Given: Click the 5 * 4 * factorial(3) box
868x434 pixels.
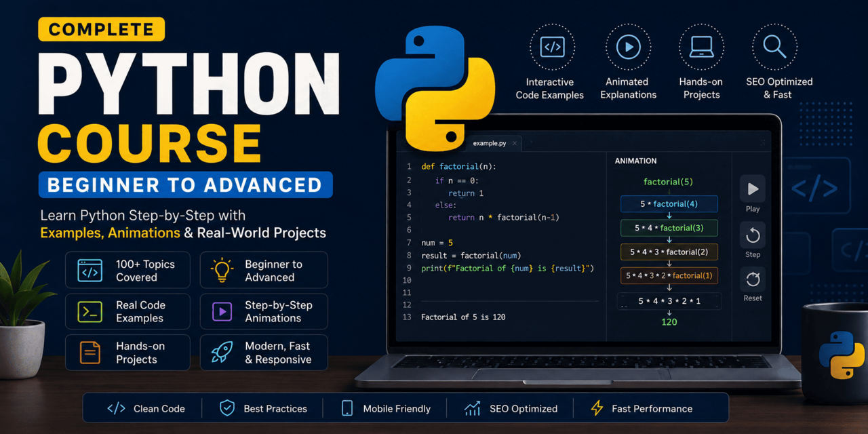Looking at the screenshot, I should click(x=669, y=228).
